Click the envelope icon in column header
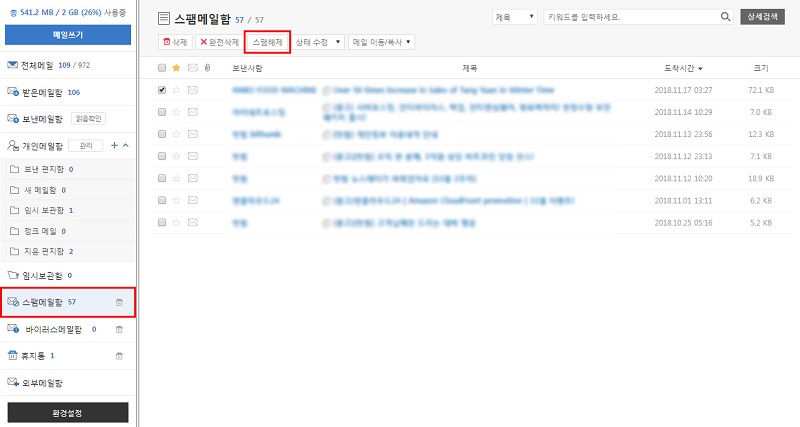This screenshot has width=800, height=427. click(x=192, y=68)
